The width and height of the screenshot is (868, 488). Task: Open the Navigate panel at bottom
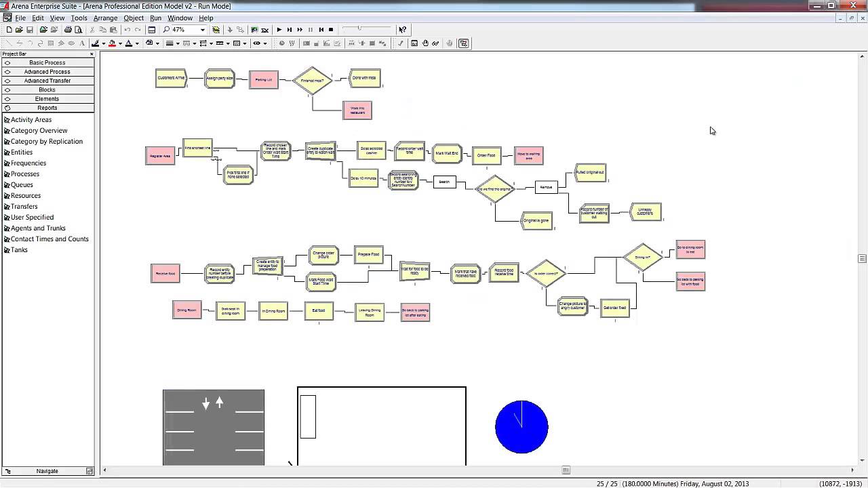pyautogui.click(x=47, y=471)
